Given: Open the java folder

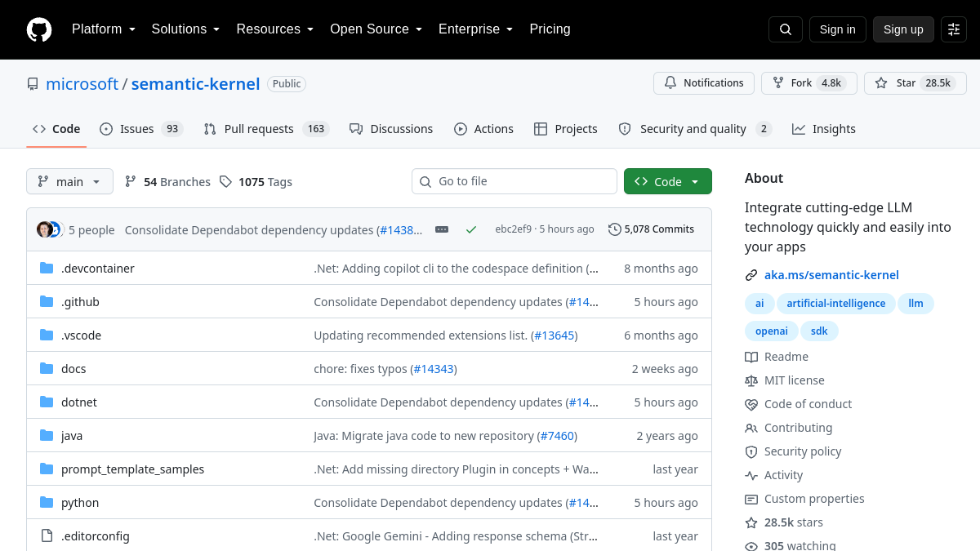Looking at the screenshot, I should [72, 436].
